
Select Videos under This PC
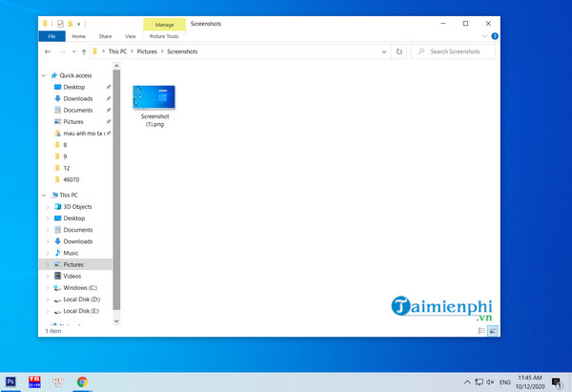(71, 277)
